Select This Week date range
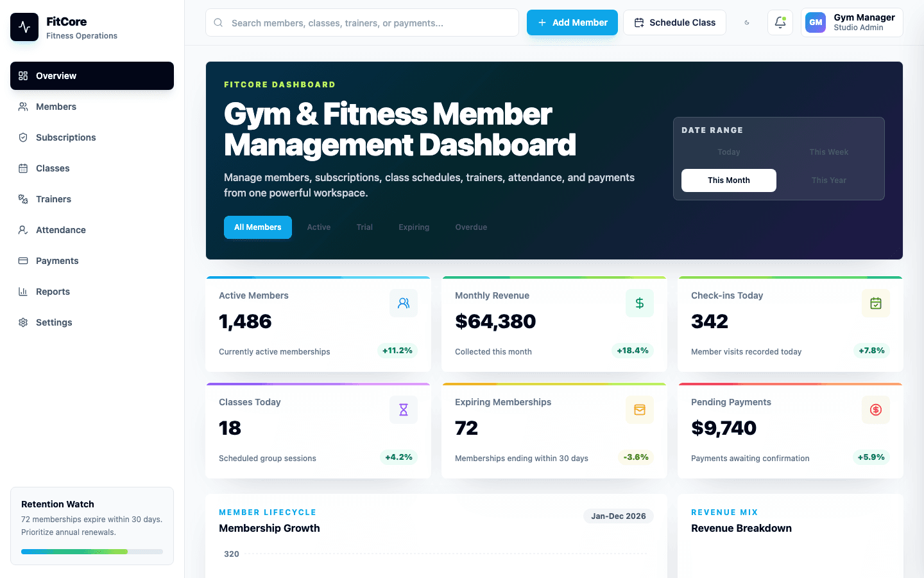The width and height of the screenshot is (924, 578). (829, 152)
